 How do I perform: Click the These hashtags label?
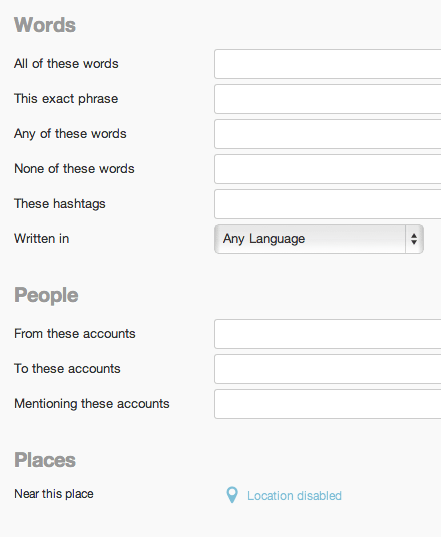point(60,204)
